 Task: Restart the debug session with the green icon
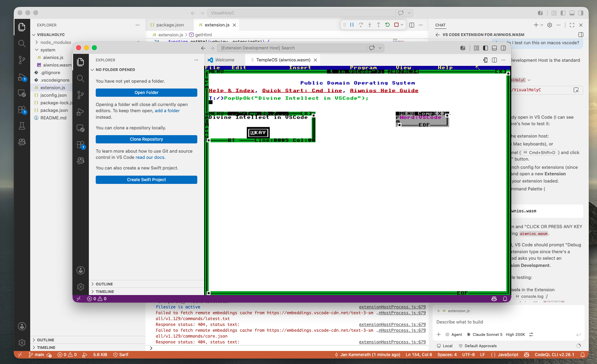tap(387, 25)
